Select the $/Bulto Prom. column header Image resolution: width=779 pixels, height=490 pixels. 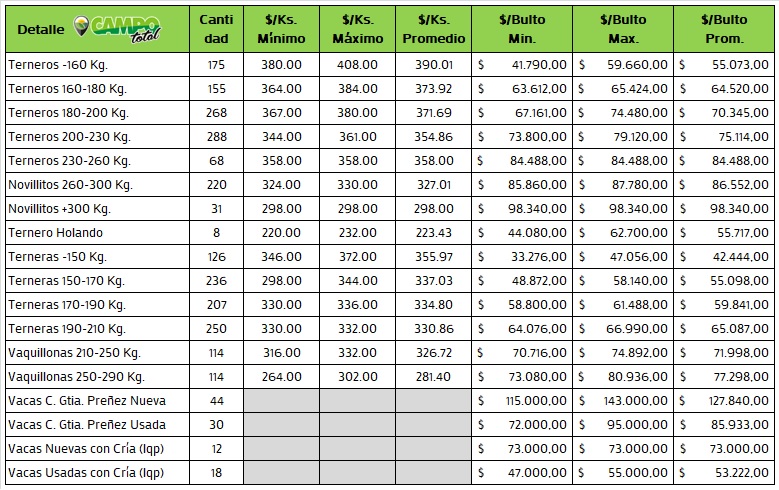[x=723, y=29]
